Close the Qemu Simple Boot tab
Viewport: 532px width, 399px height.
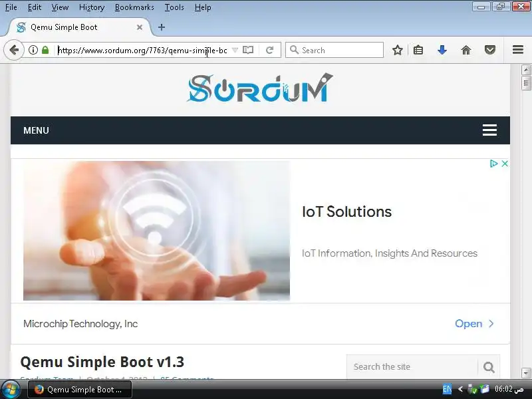click(x=140, y=27)
